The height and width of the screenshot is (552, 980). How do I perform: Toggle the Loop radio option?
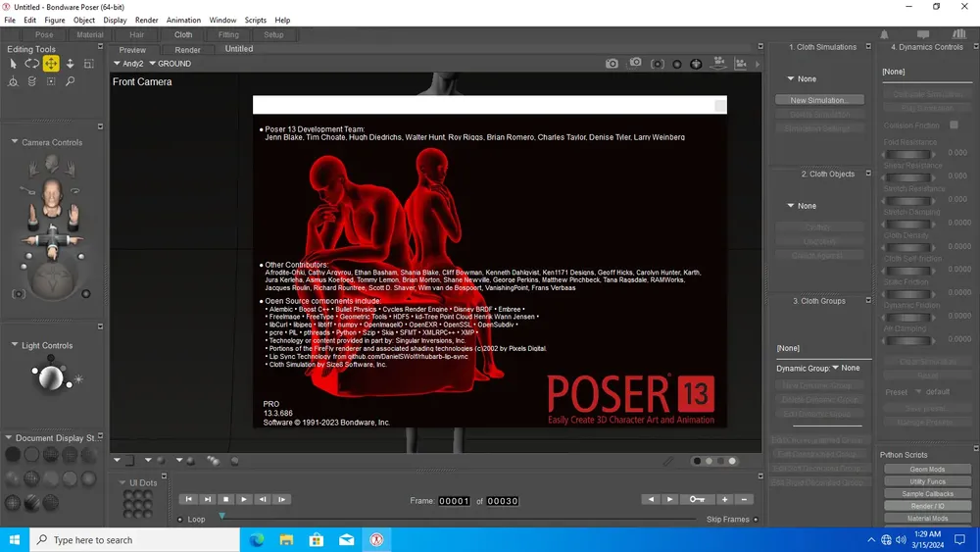180,519
